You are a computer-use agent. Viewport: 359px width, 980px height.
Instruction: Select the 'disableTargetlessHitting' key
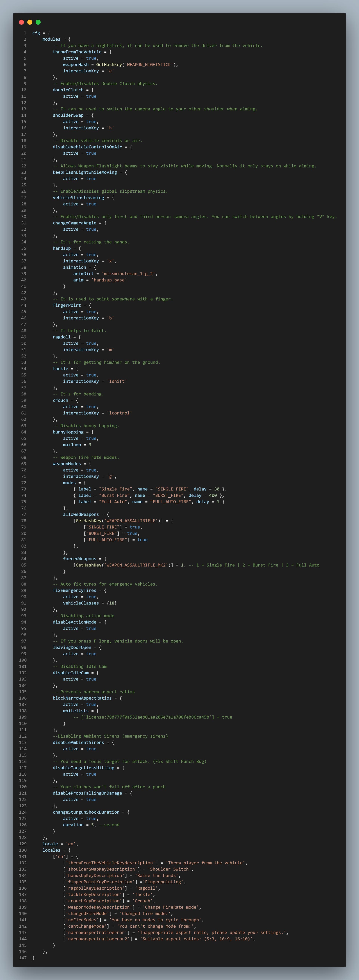click(x=84, y=768)
